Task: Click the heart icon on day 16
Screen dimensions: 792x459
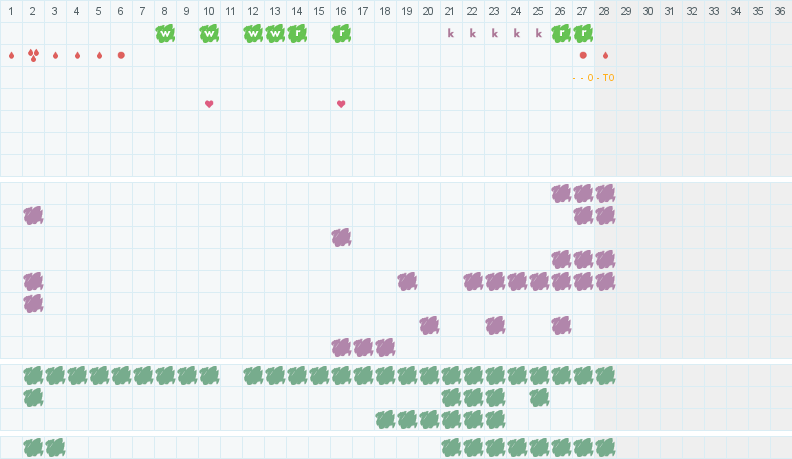Action: pyautogui.click(x=341, y=104)
